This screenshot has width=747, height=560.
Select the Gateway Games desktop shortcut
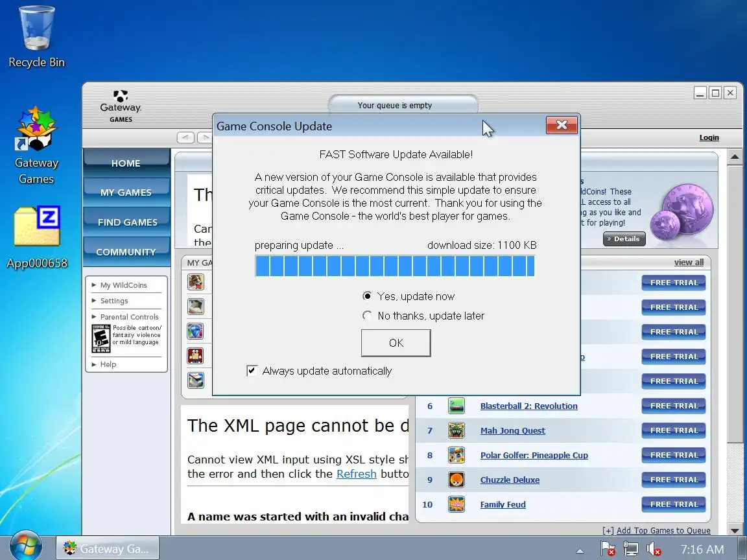pos(36,145)
